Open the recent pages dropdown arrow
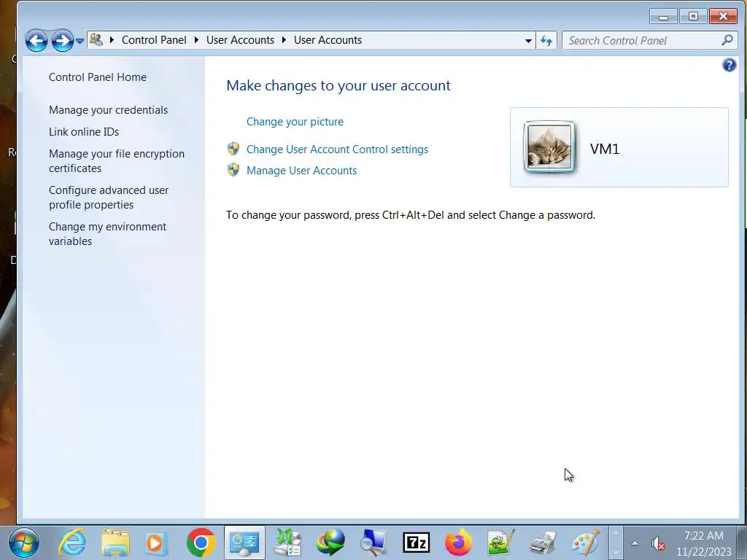The width and height of the screenshot is (747, 560). [80, 41]
